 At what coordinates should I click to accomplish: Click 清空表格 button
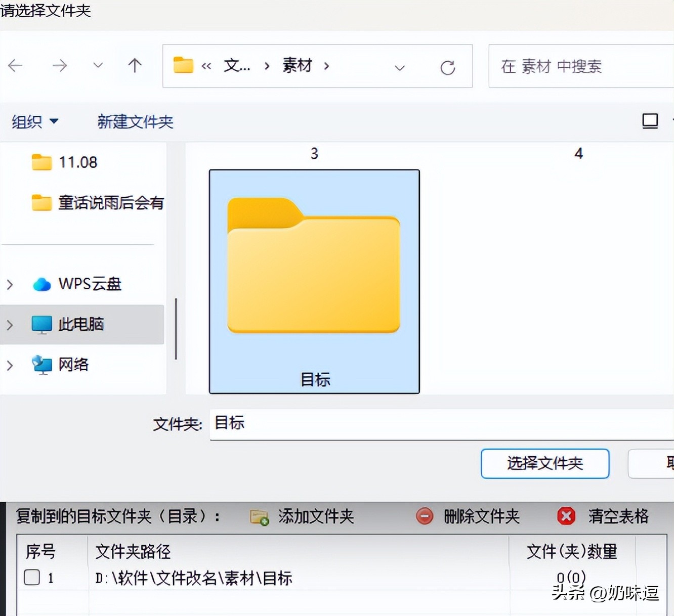coord(603,516)
